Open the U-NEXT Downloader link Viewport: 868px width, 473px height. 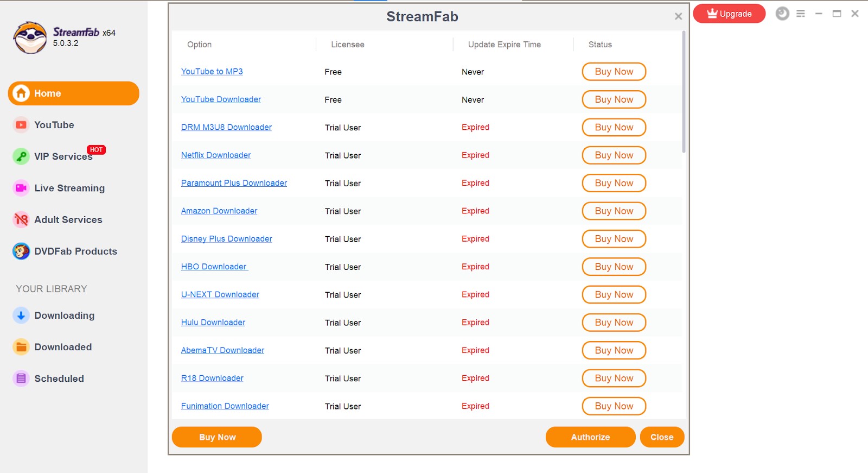(220, 294)
